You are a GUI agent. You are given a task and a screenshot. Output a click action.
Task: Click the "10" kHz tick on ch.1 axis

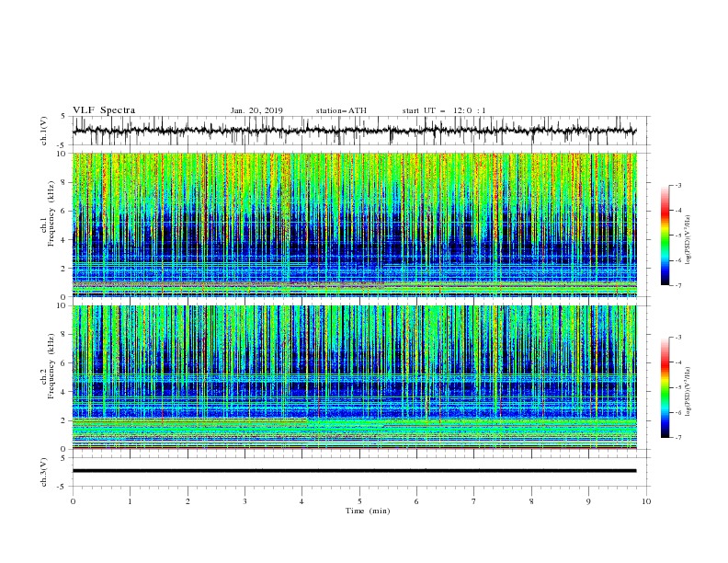pyautogui.click(x=63, y=154)
